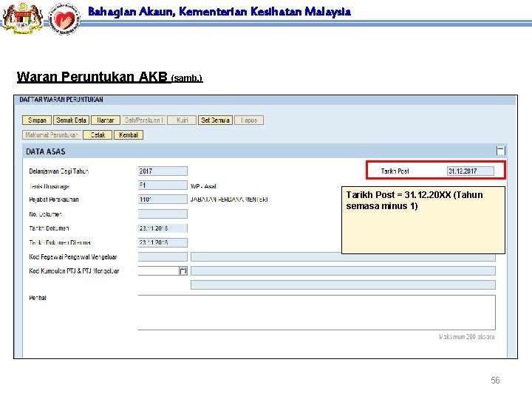Click the Cetak button

click(98, 135)
